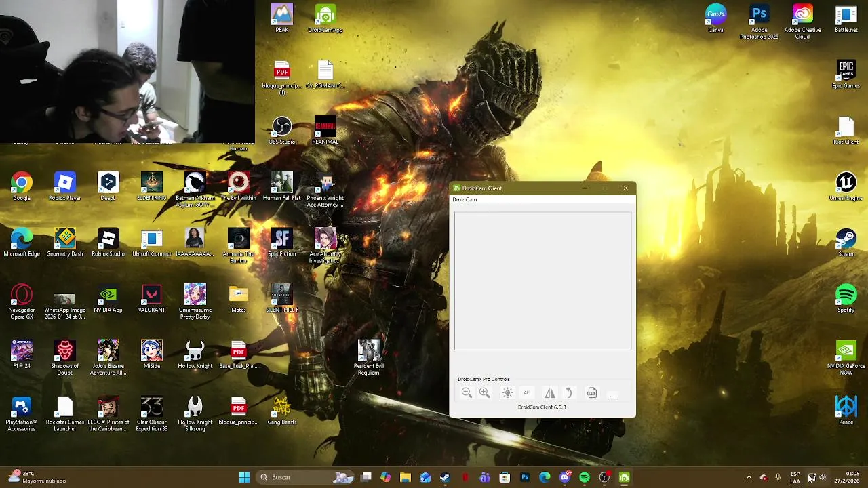Select the bloque_princip PDF near OBS Studio

[x=282, y=78]
